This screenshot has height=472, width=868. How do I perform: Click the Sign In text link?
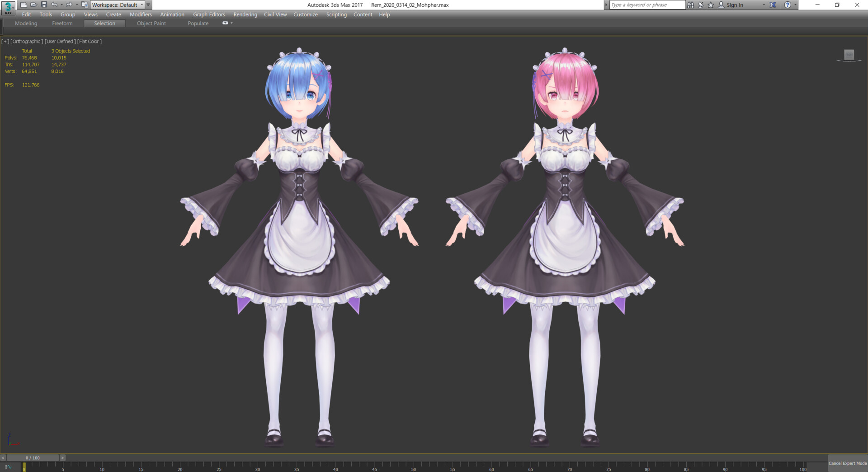(735, 5)
